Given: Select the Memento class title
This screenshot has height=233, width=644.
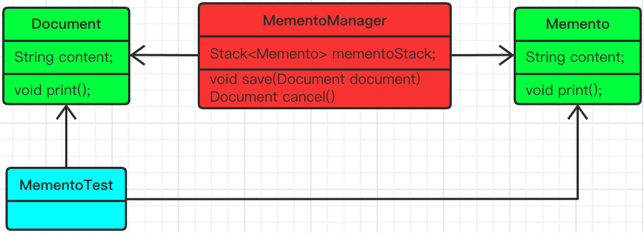Looking at the screenshot, I should click(577, 24).
